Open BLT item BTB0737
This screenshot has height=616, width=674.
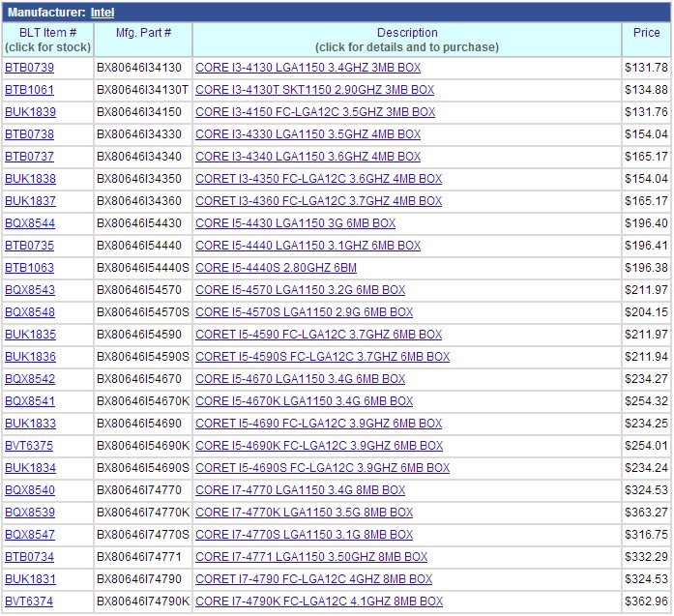pos(29,157)
